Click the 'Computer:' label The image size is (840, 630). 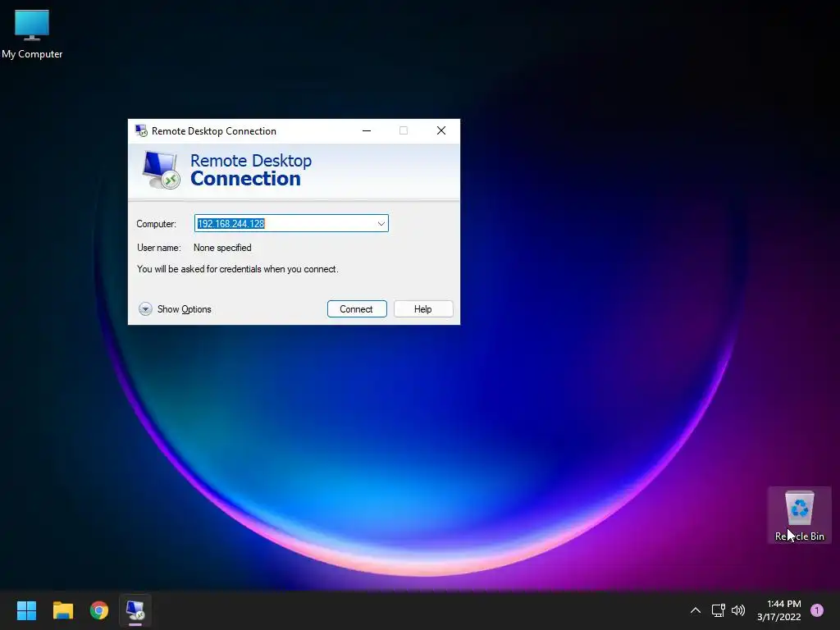156,224
